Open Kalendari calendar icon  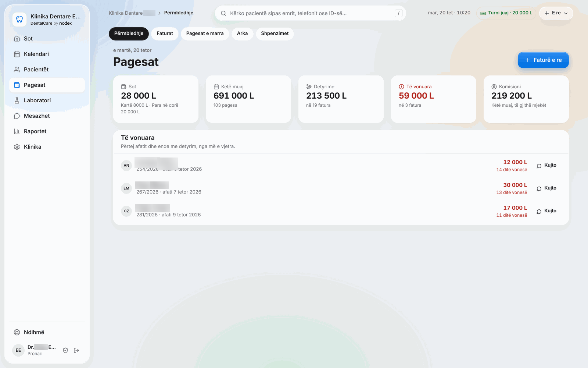click(17, 54)
